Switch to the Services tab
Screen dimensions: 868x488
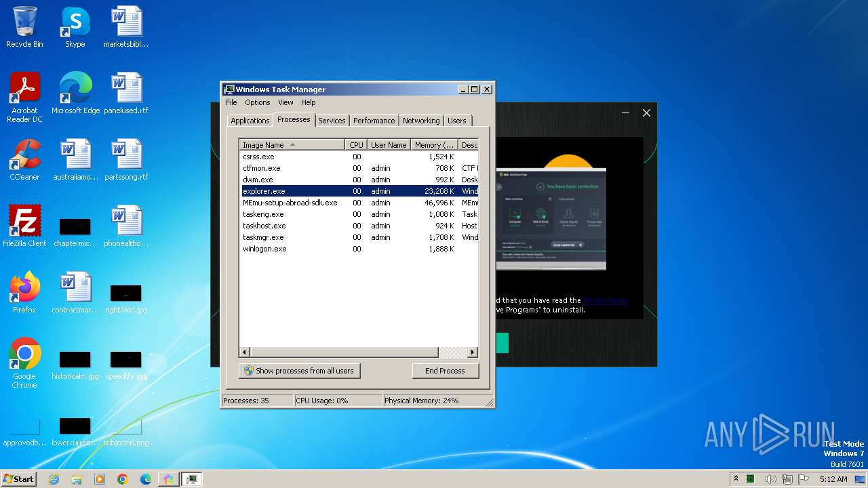(332, 121)
